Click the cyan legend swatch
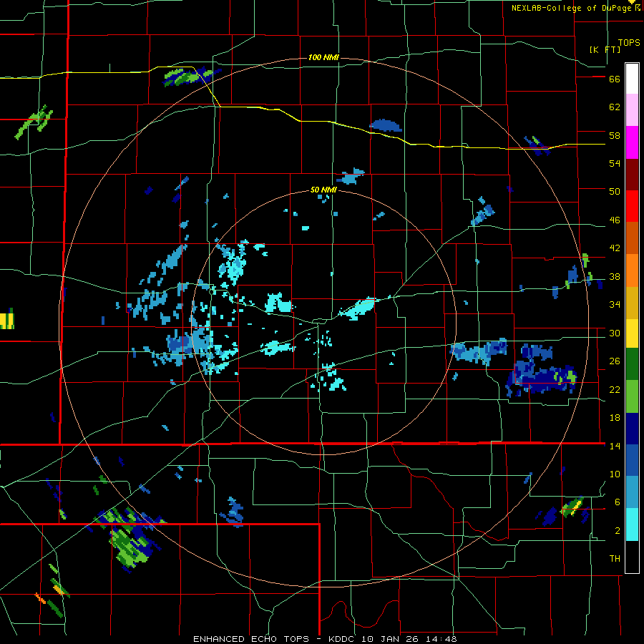This screenshot has height=644, width=644. click(632, 525)
